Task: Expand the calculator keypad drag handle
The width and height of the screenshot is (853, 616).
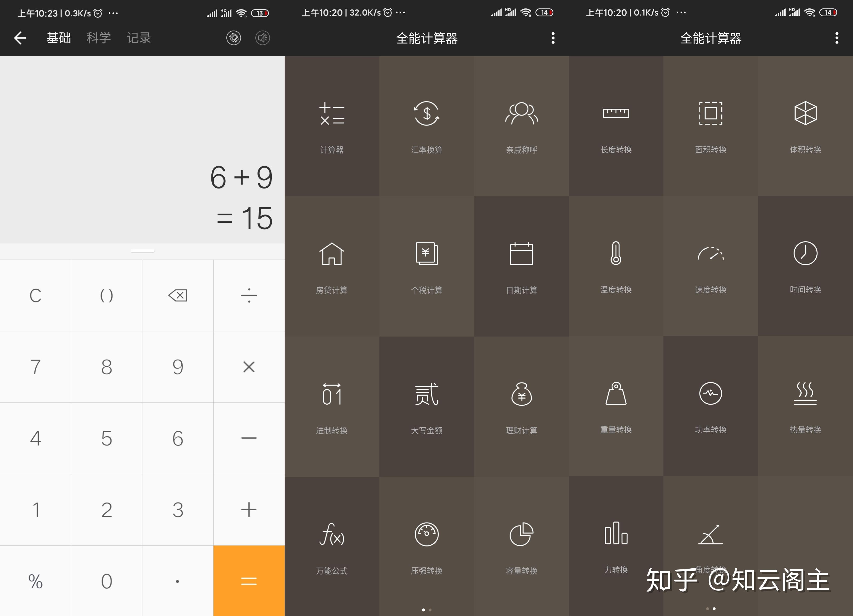Action: pyautogui.click(x=142, y=251)
